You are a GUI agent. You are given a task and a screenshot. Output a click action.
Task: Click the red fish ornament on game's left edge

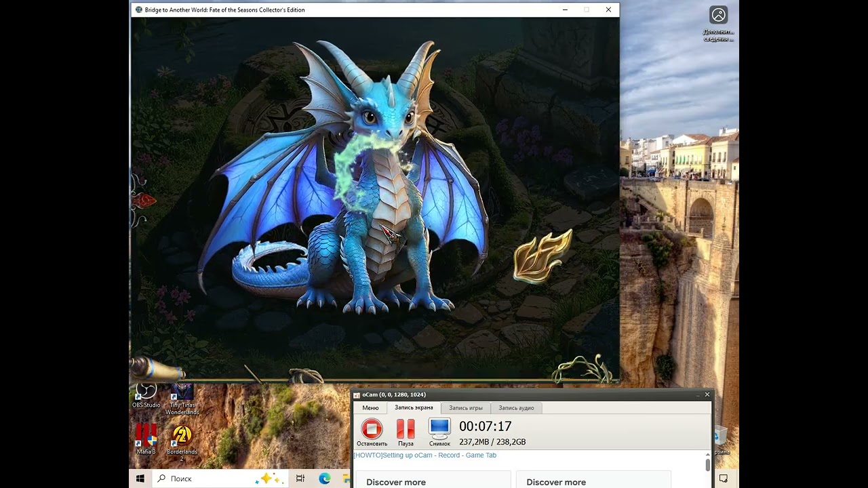tap(142, 200)
